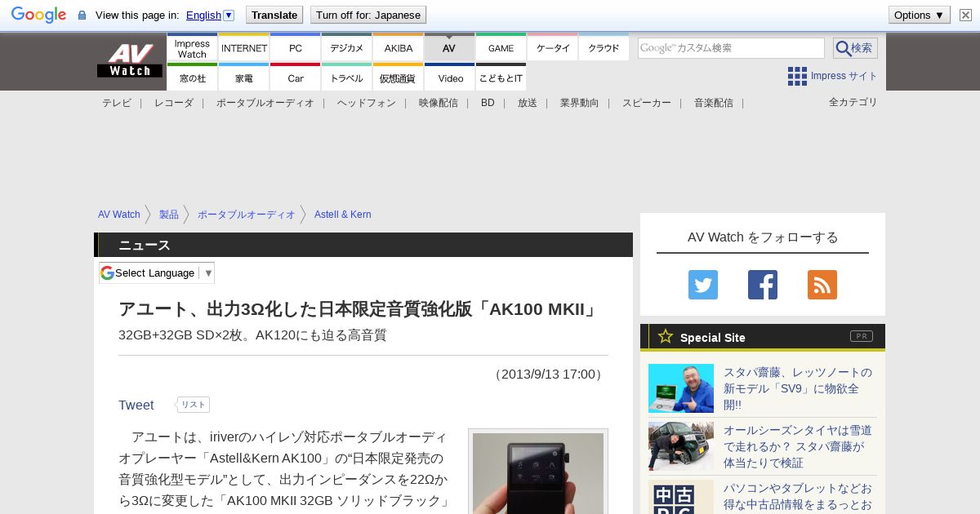This screenshot has height=514, width=980.
Task: Click the Impress サイト link text
Action: 844,76
